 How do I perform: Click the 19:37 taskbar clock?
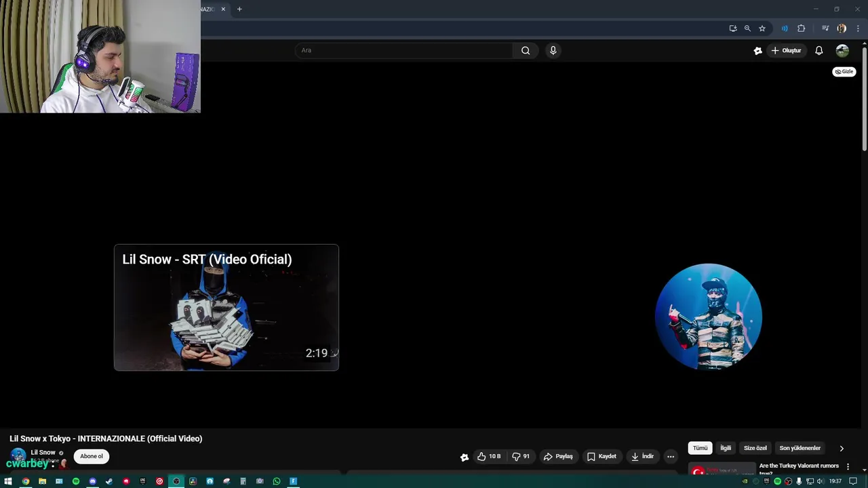835,481
